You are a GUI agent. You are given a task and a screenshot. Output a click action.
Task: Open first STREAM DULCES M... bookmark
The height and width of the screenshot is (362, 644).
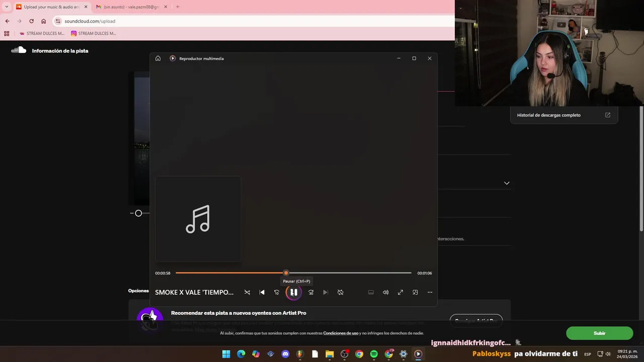tap(42, 34)
